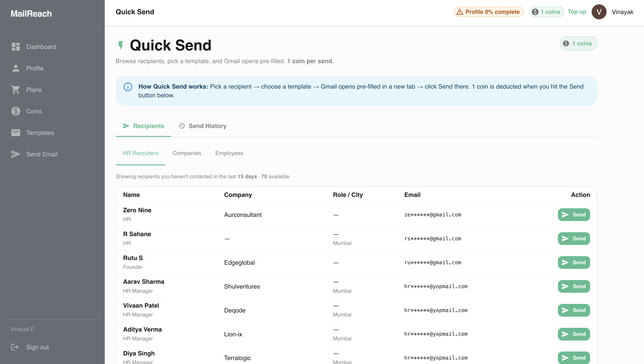Switch to the Companies sub-tab
This screenshot has width=644, height=364.
187,153
